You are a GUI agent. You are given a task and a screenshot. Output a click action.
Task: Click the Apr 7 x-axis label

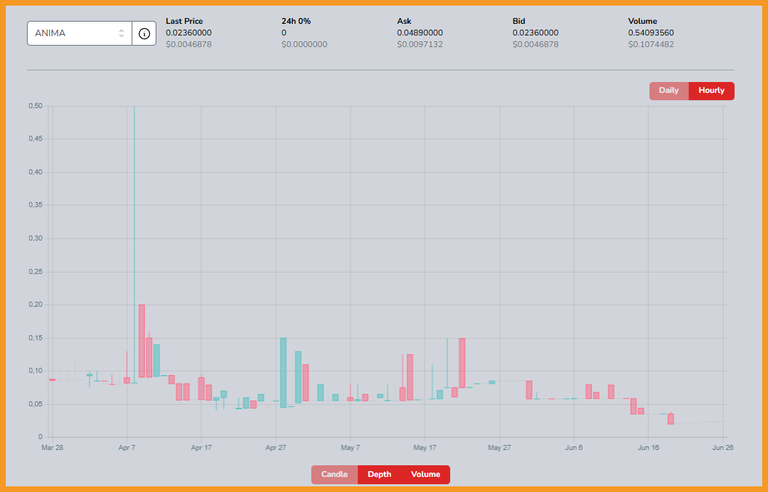click(127, 447)
